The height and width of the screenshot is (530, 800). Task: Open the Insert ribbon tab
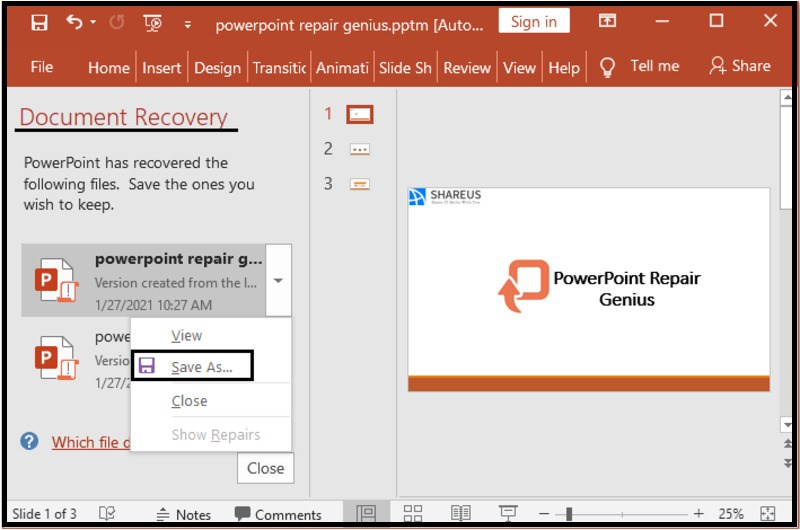(x=161, y=67)
